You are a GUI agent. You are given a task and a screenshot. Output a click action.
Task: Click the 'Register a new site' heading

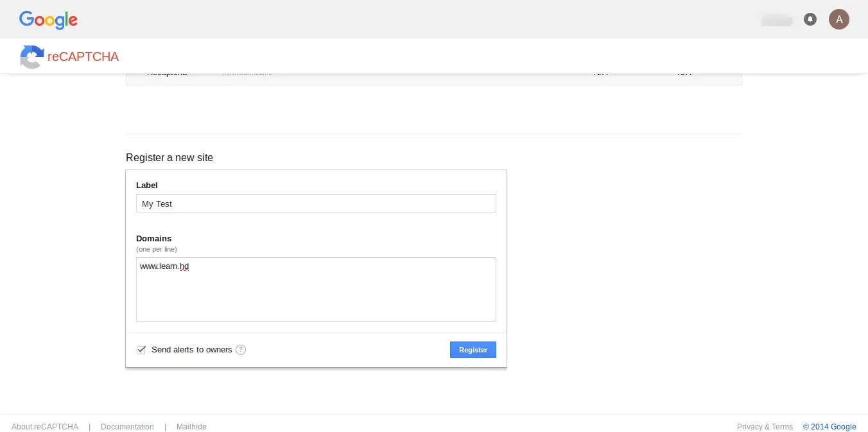(x=169, y=157)
